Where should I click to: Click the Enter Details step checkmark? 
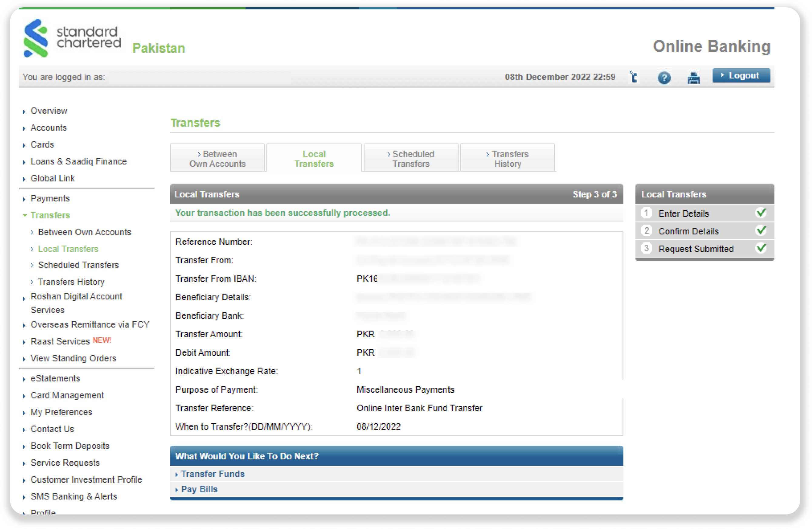click(761, 213)
